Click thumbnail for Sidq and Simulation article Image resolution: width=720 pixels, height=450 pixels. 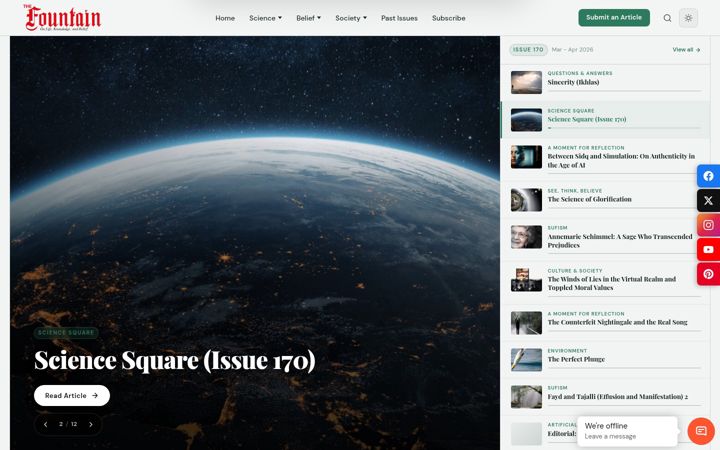click(x=526, y=157)
